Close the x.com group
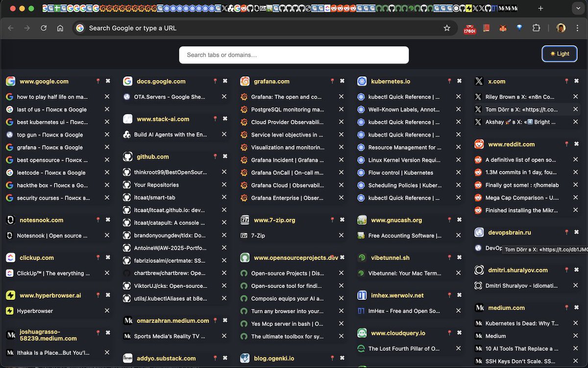The image size is (588, 368). pyautogui.click(x=576, y=81)
